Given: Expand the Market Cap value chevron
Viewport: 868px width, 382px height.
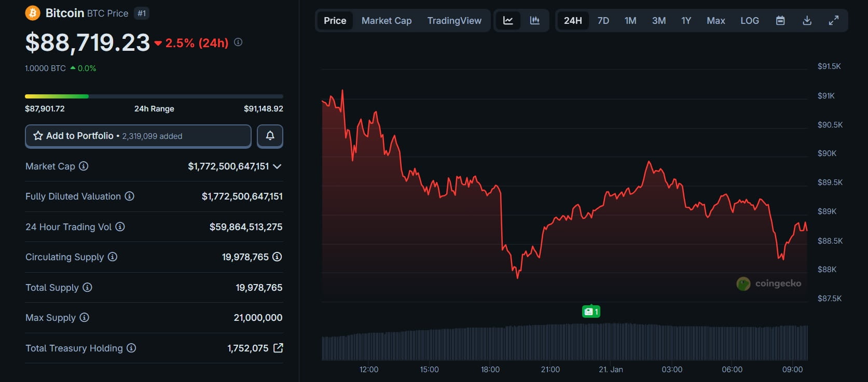Looking at the screenshot, I should pos(277,166).
